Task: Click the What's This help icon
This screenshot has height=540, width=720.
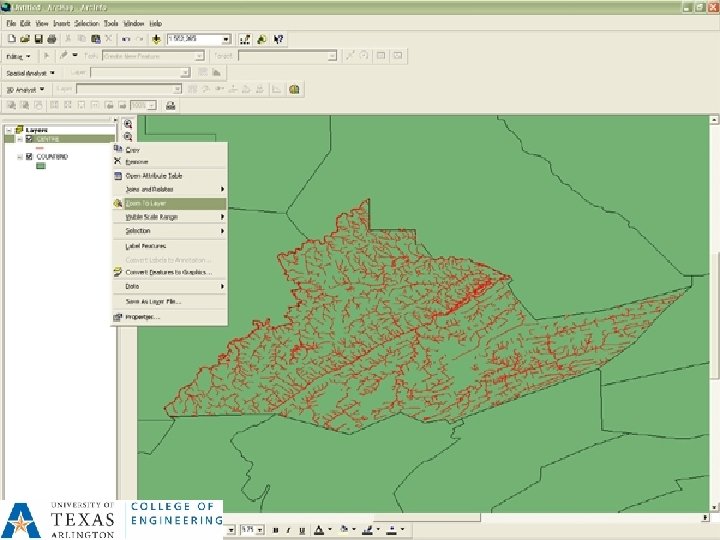Action: point(278,39)
